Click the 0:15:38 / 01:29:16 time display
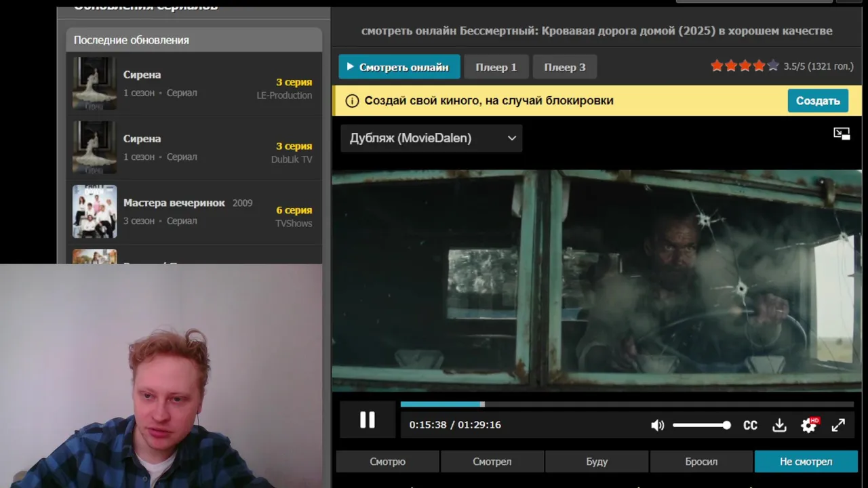 (455, 425)
